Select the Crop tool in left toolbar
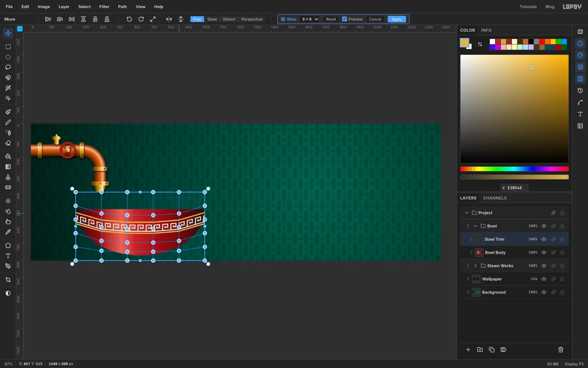This screenshot has width=588, height=368. (8, 280)
